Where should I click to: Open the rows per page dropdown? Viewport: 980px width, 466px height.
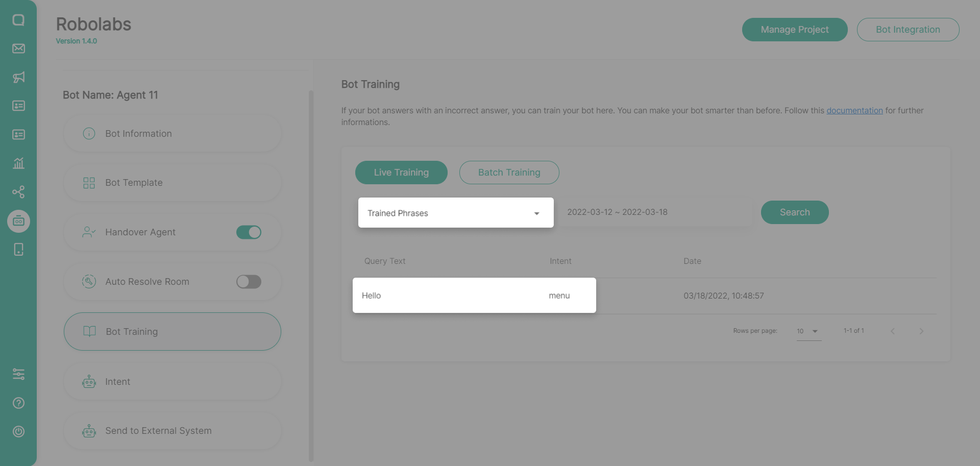click(x=808, y=331)
